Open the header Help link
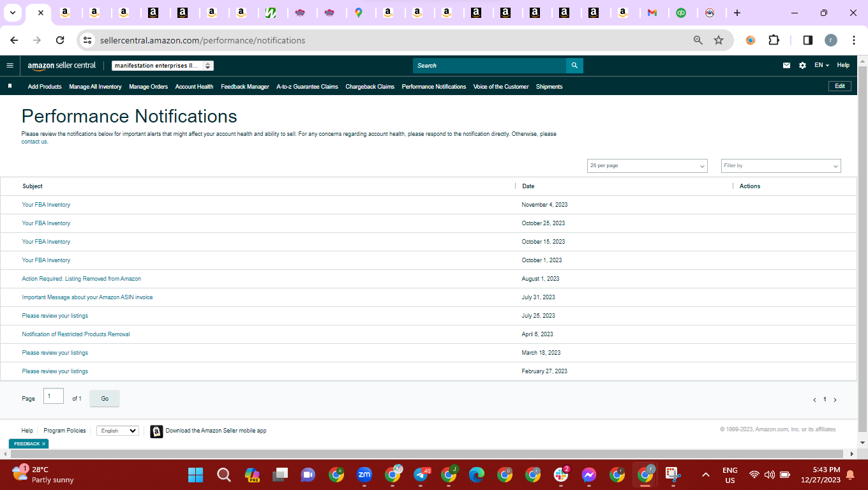Image resolution: width=868 pixels, height=490 pixels. tap(843, 65)
